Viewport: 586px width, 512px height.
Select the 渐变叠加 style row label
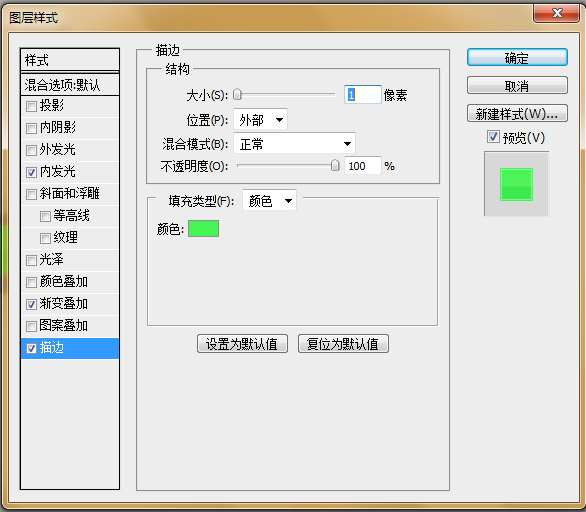[x=64, y=303]
